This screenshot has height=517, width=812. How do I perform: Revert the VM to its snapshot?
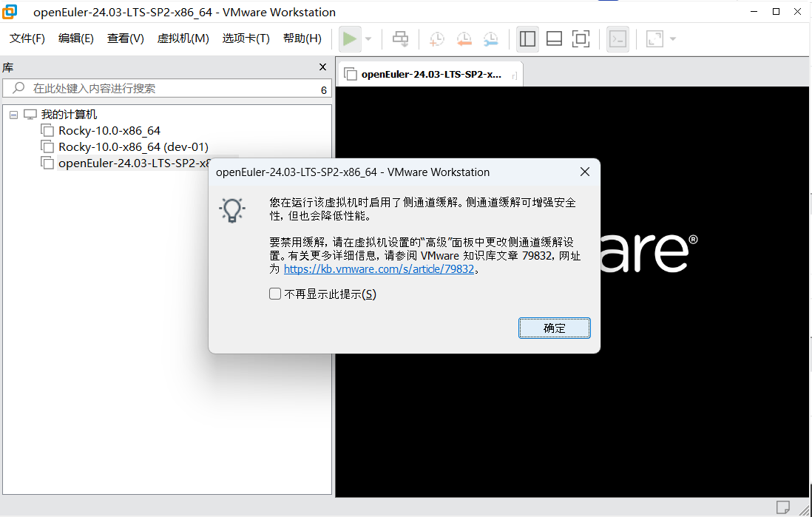[x=464, y=38]
